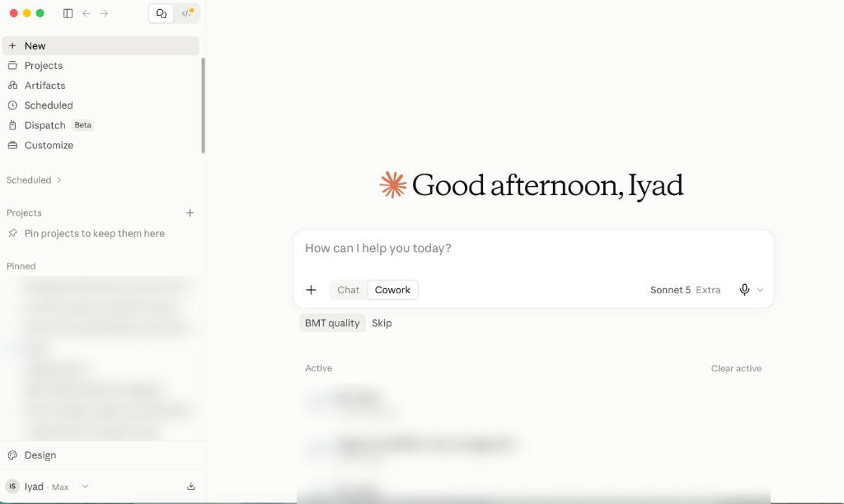Click the download icon in sidebar footer
The height and width of the screenshot is (504, 844).
pos(191,486)
